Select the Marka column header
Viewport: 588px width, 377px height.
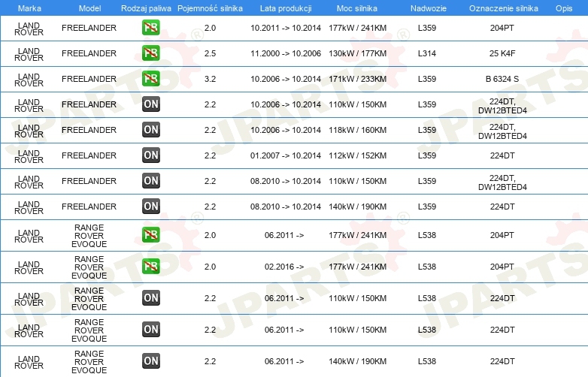coord(29,8)
